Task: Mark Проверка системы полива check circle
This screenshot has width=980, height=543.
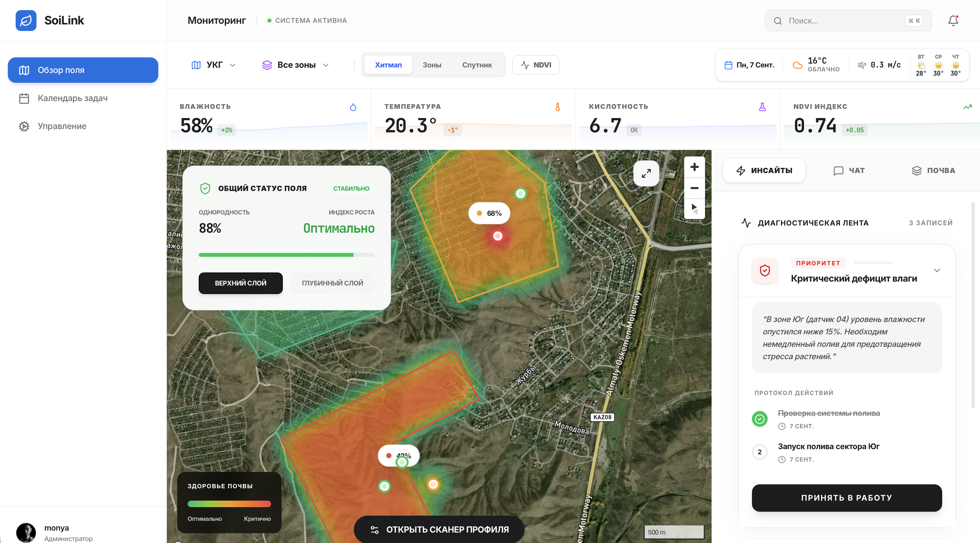Action: coord(759,419)
